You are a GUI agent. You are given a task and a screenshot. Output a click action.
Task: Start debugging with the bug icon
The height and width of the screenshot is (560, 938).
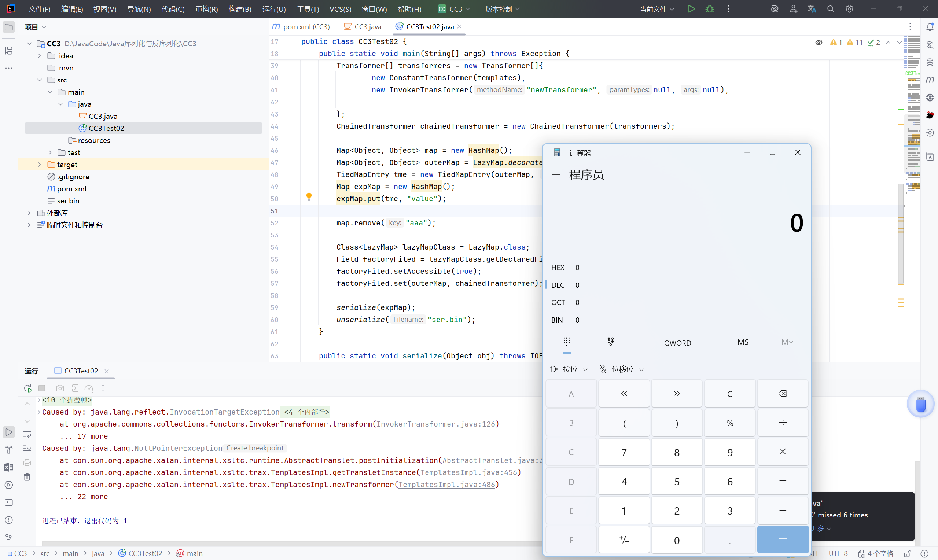pos(709,9)
